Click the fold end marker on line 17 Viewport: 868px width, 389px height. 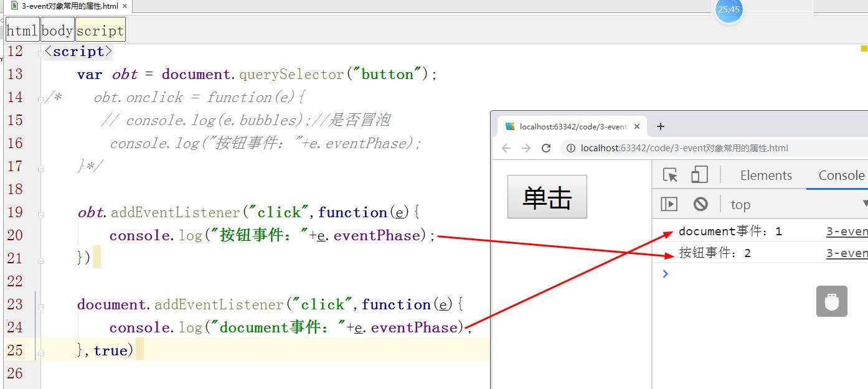pos(40,167)
